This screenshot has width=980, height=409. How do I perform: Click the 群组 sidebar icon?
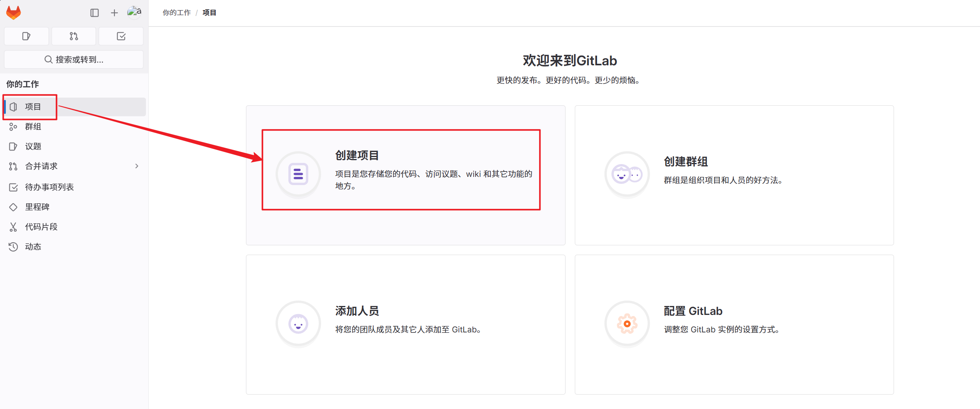pyautogui.click(x=13, y=127)
